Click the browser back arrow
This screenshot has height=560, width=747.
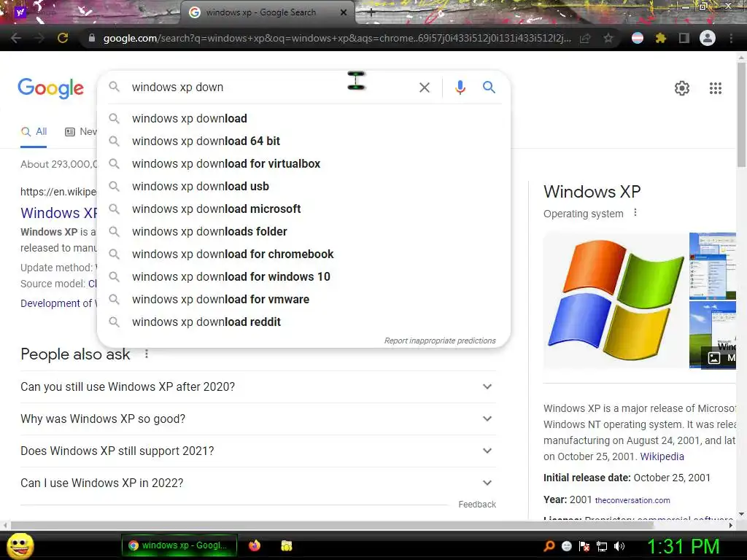pos(16,38)
